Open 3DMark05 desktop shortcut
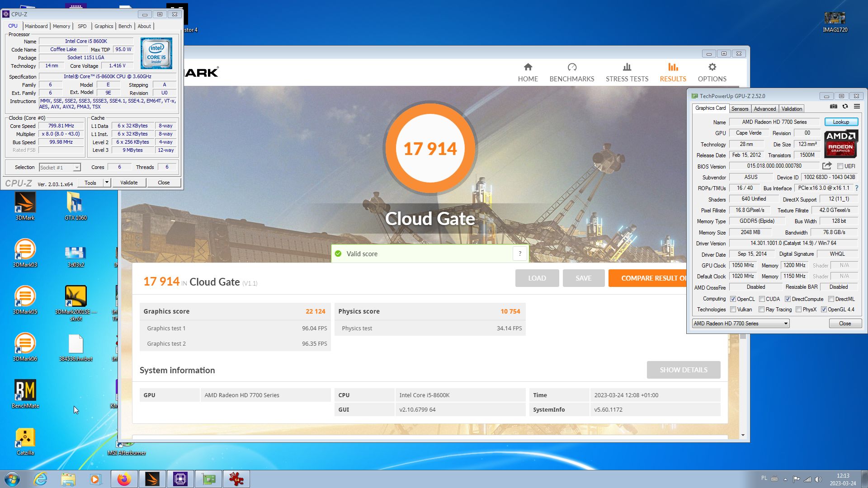 coord(25,300)
